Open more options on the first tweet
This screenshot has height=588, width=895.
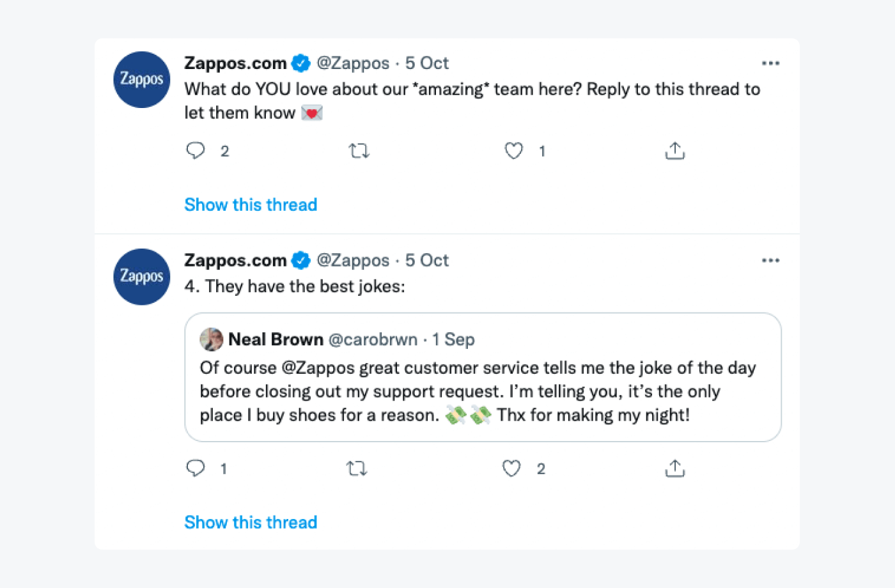pyautogui.click(x=771, y=63)
